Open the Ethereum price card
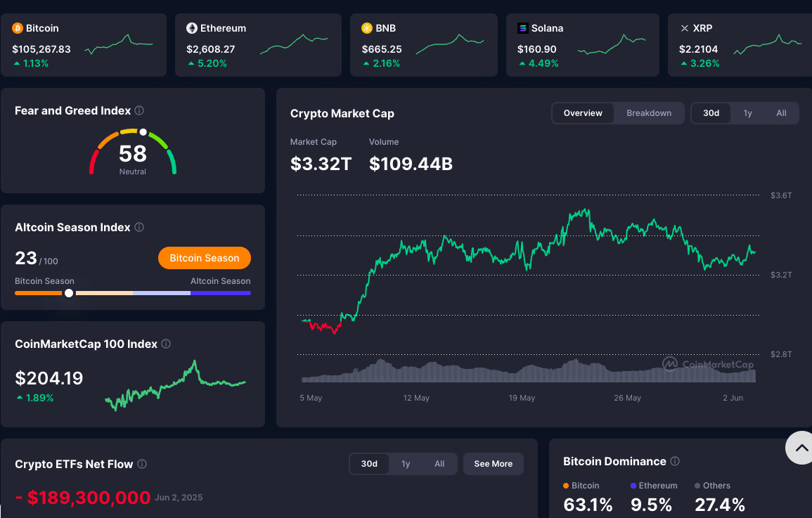Screen dimensions: 812x518 click(259, 45)
